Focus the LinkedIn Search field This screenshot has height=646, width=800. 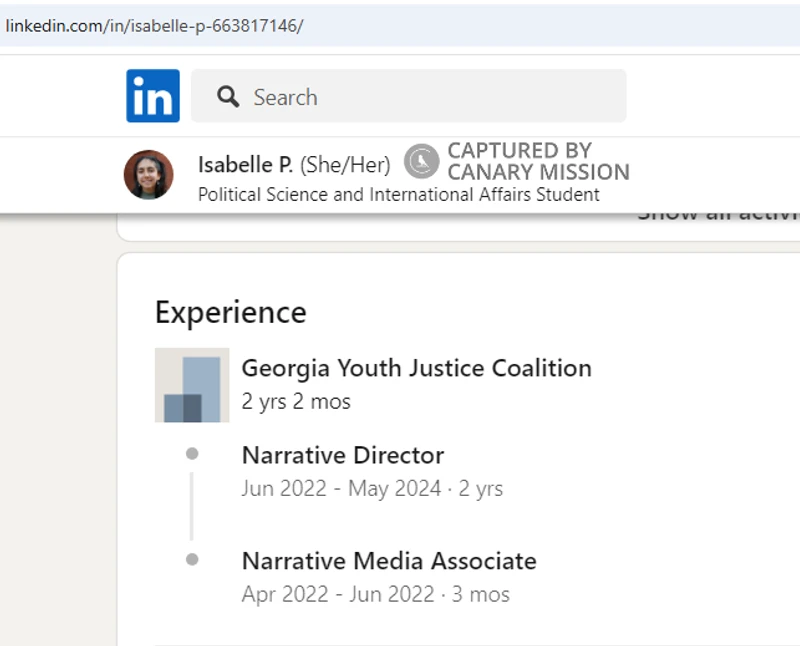pyautogui.click(x=409, y=96)
